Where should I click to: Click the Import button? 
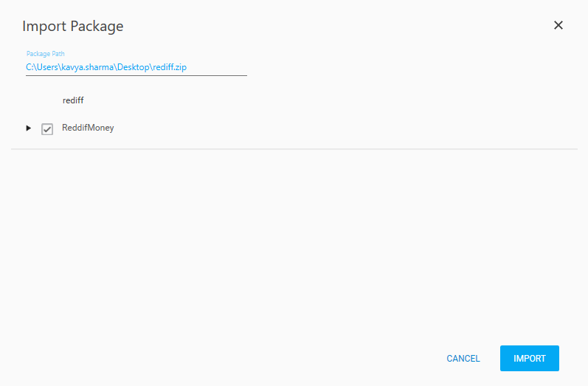pos(529,359)
